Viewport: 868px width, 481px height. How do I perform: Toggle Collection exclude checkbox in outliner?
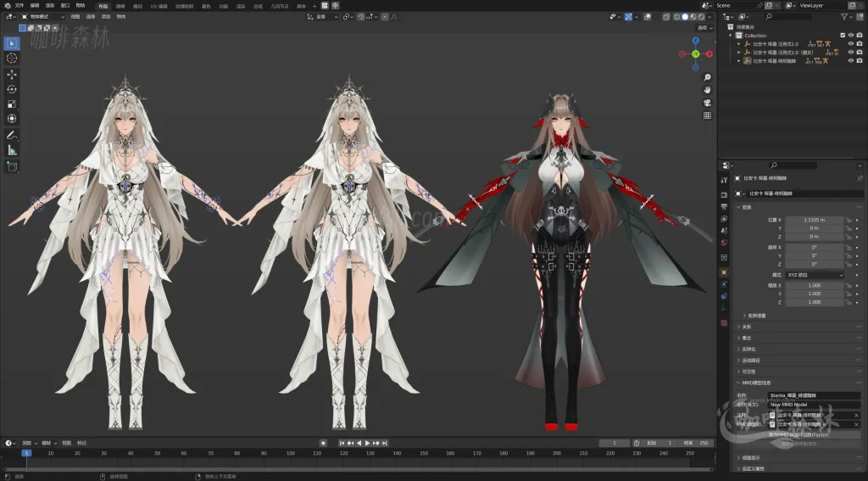click(843, 36)
